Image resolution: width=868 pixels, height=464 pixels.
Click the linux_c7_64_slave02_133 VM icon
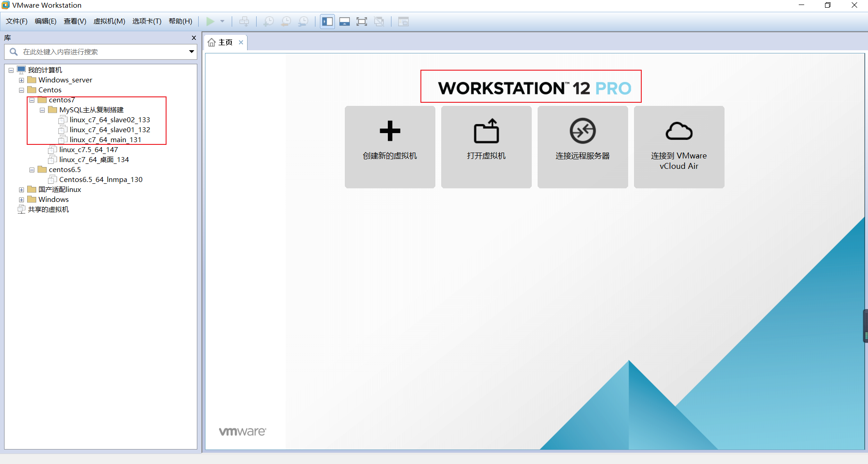tap(63, 120)
